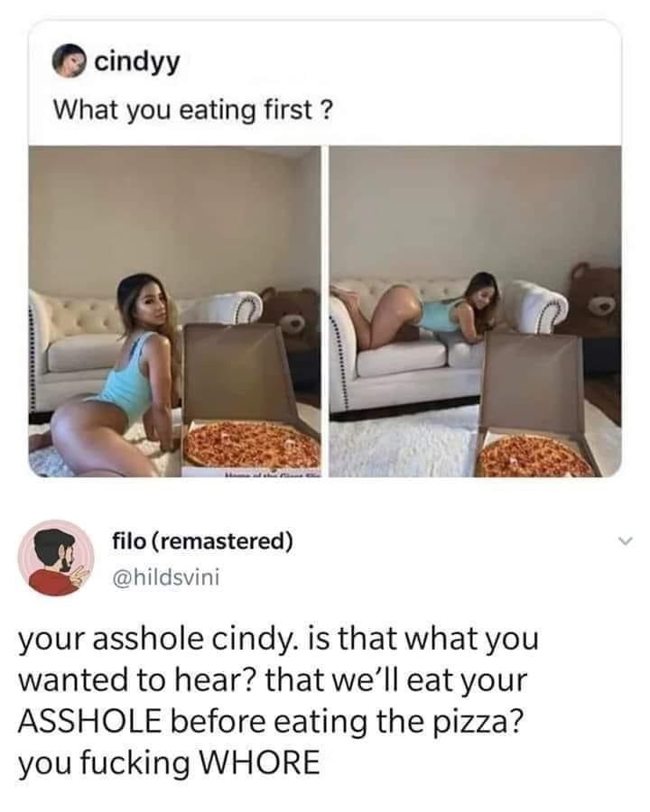Open the @hildsvini handle link
650x812 pixels.
[x=166, y=577]
